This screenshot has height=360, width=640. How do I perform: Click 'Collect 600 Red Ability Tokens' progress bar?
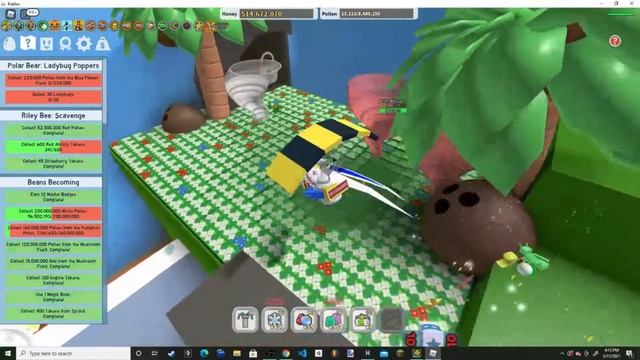pyautogui.click(x=53, y=147)
